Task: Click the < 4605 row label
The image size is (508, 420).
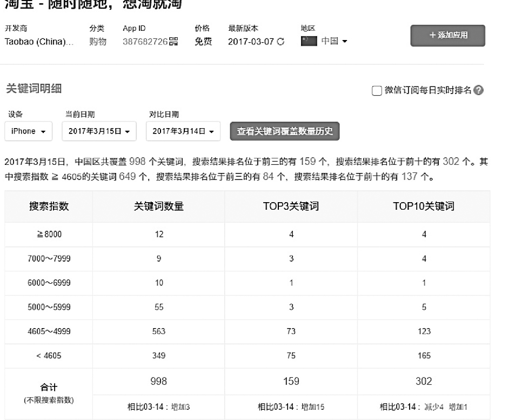Action: (49, 356)
